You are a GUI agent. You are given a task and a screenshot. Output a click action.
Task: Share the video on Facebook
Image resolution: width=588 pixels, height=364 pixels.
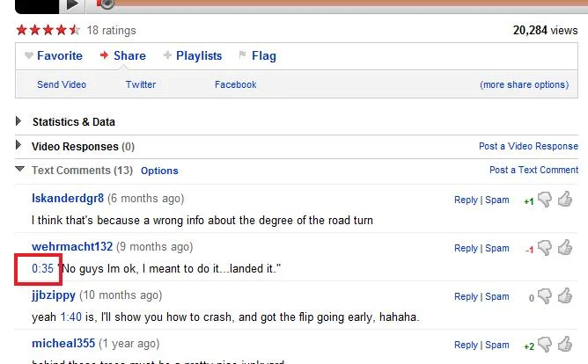pyautogui.click(x=235, y=84)
